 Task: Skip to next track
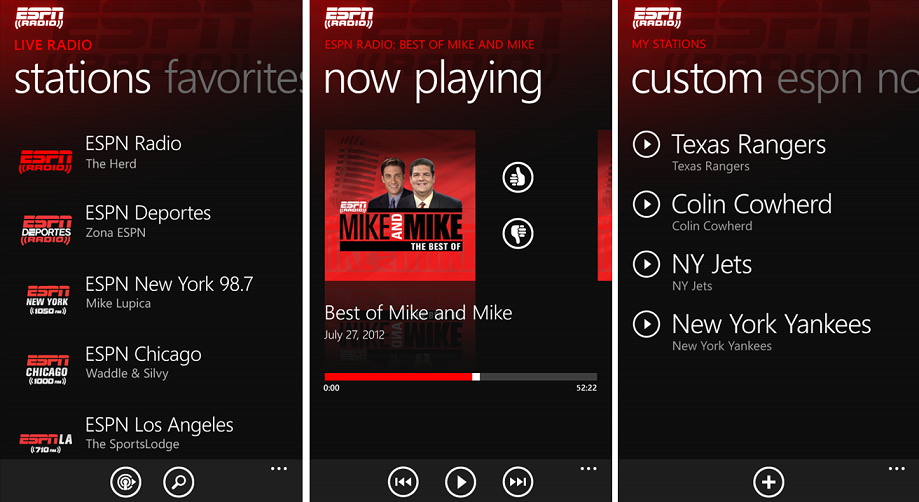point(518,482)
